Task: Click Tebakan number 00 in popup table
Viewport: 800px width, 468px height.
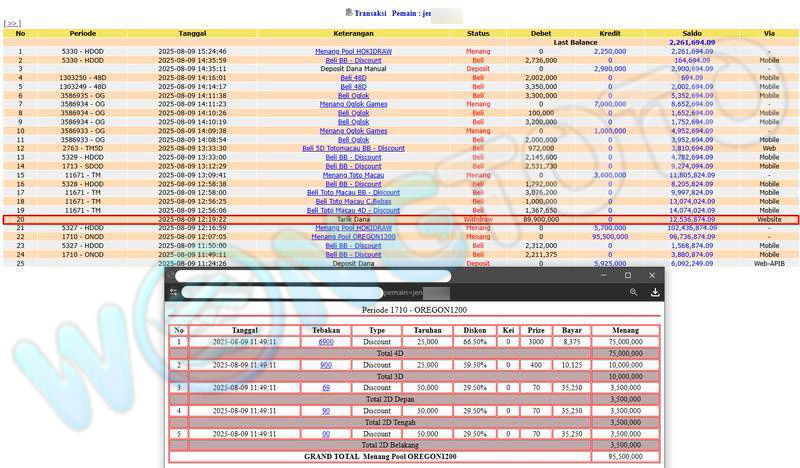Action: [326, 434]
